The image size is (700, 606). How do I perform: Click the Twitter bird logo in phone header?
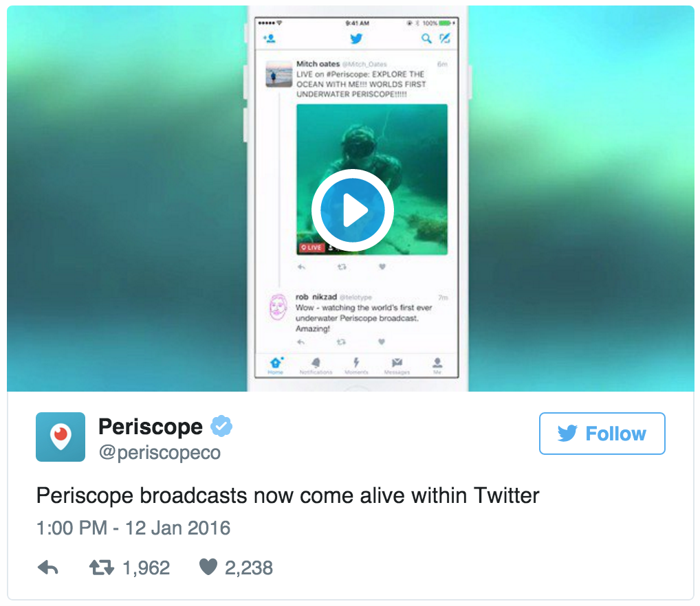[356, 38]
